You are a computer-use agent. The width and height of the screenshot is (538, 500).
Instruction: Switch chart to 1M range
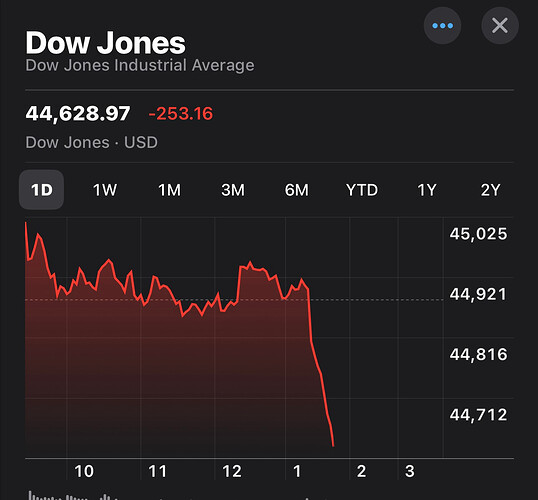169,190
